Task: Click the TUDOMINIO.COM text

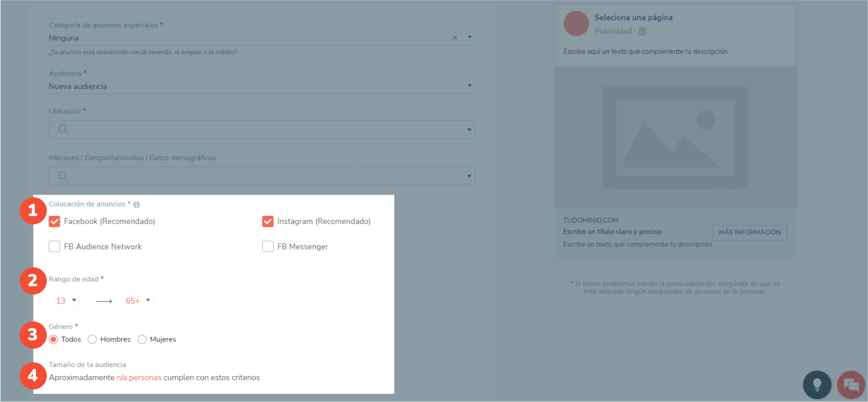Action: 591,220
